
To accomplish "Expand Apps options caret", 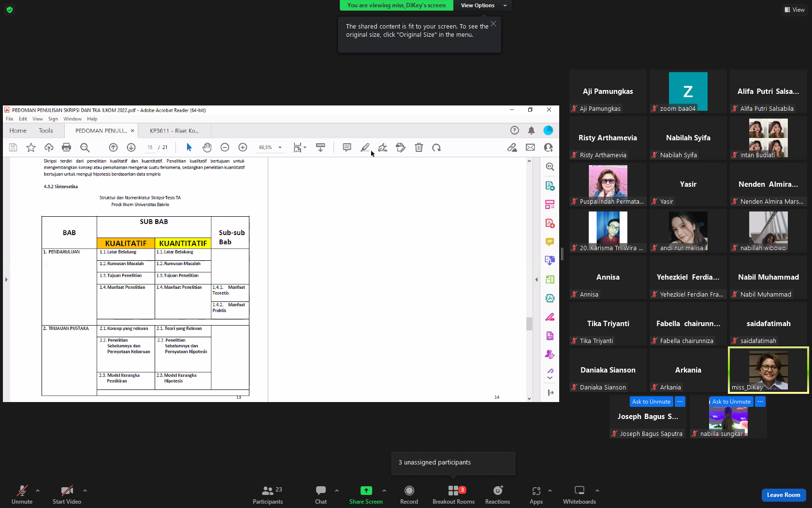I will pos(550,491).
